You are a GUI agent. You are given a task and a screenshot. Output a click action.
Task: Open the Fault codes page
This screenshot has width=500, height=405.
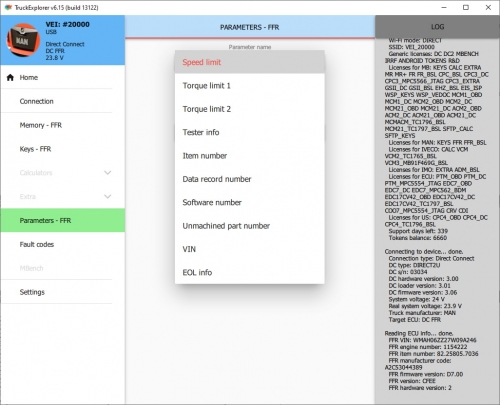coord(63,244)
